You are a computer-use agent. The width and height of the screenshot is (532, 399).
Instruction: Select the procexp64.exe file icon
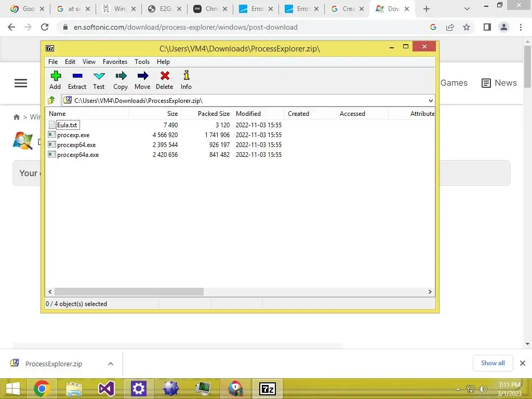(x=52, y=144)
